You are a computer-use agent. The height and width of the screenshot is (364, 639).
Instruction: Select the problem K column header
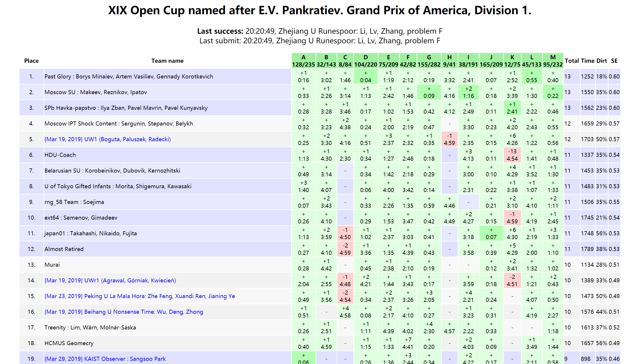click(512, 61)
